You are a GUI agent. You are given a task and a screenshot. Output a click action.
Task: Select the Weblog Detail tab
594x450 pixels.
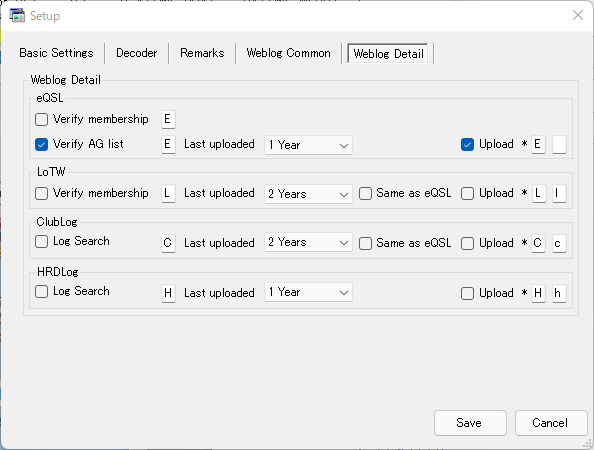coord(388,53)
